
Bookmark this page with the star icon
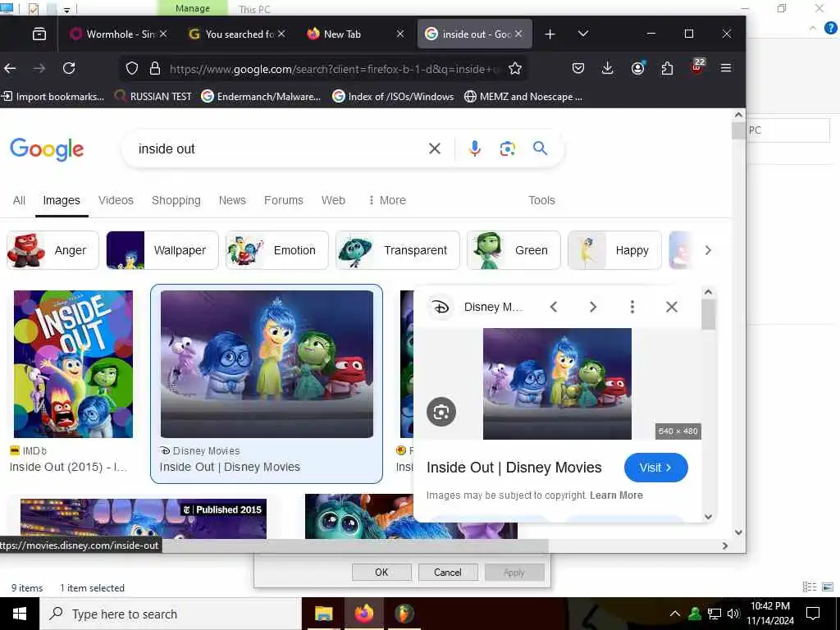(x=515, y=69)
